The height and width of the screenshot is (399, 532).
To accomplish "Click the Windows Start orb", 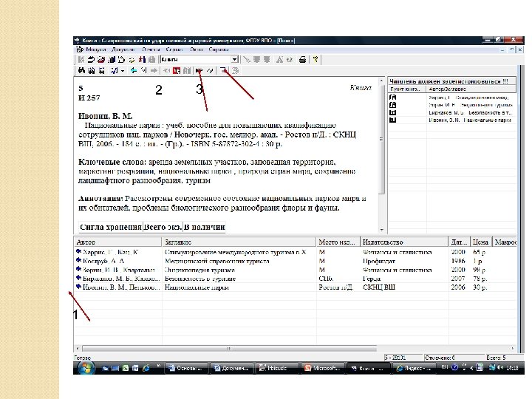I will (x=86, y=368).
